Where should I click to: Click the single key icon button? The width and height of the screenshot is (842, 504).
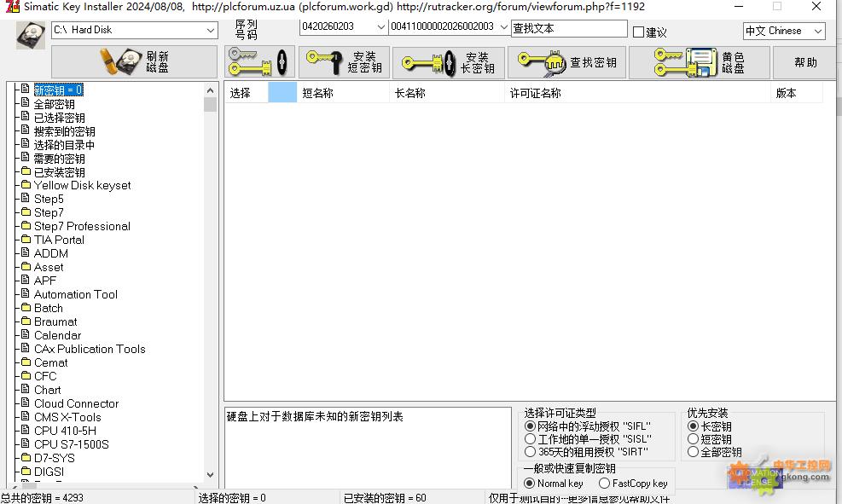[259, 62]
